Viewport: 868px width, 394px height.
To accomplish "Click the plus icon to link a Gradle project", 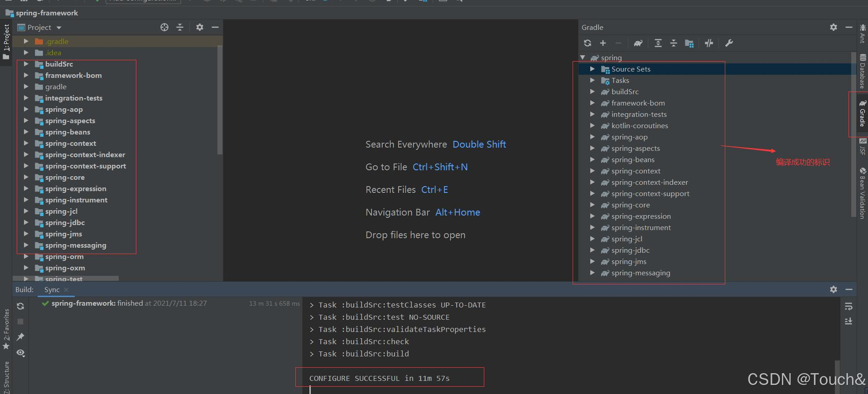I will (603, 43).
